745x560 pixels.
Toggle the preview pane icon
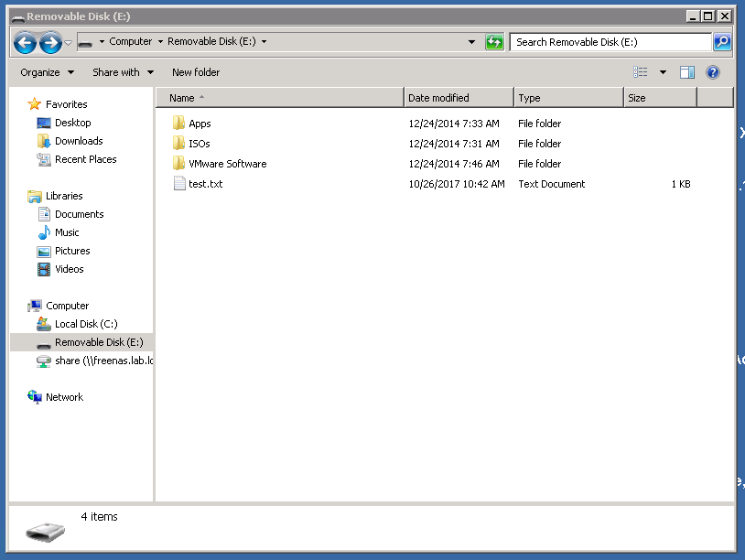tap(687, 72)
